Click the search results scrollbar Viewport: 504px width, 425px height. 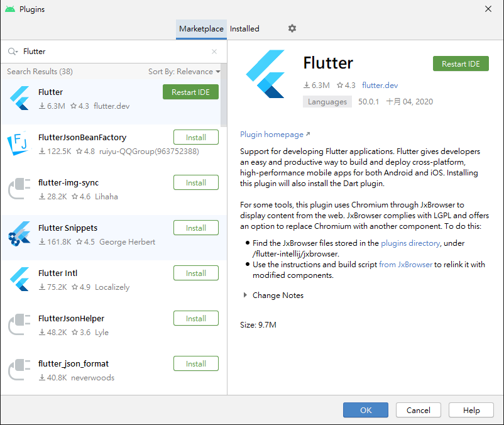click(x=224, y=95)
